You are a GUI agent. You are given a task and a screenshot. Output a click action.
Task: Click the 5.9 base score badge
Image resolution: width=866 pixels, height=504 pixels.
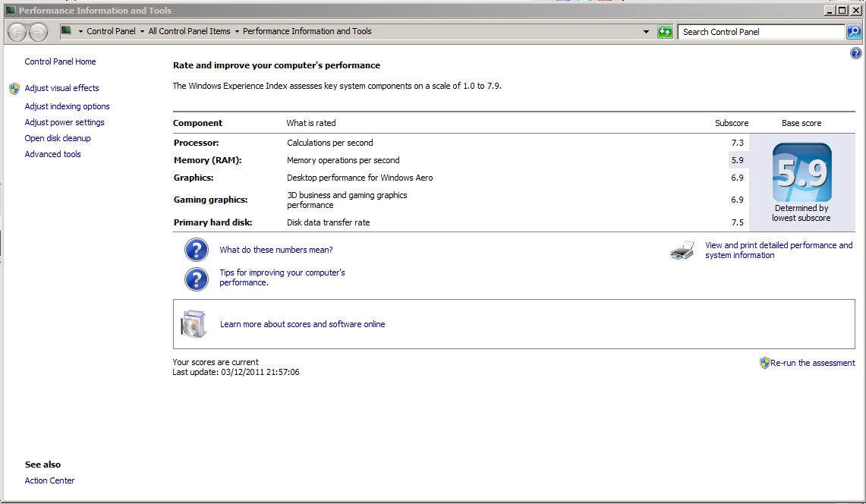coord(802,172)
